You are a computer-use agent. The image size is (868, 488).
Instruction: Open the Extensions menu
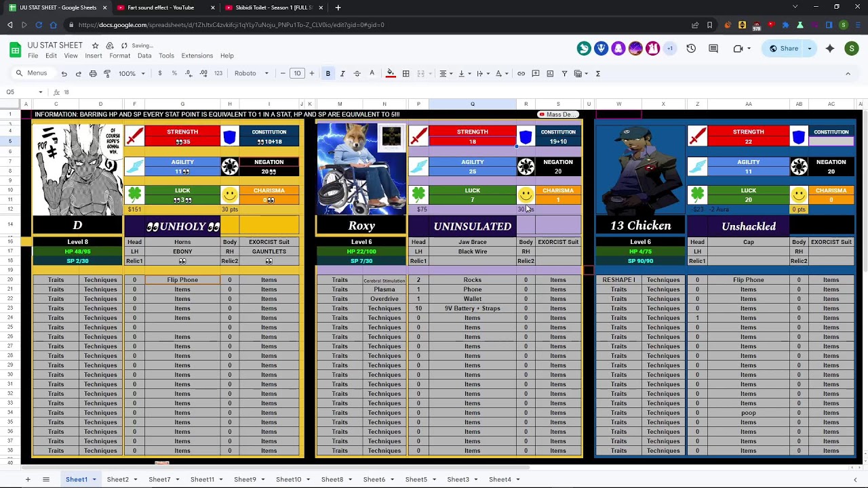click(x=197, y=56)
